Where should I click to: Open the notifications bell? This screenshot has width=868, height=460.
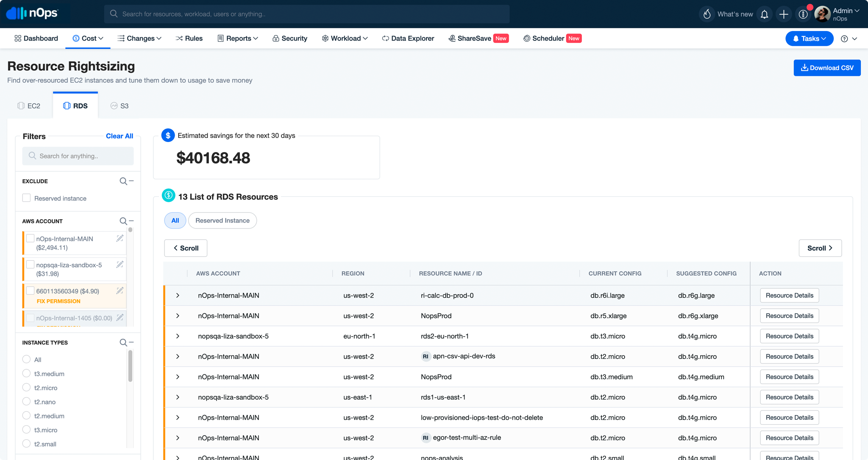(764, 14)
